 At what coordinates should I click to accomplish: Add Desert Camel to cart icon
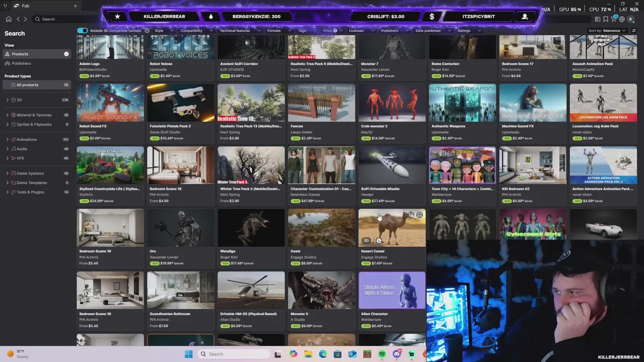click(411, 215)
